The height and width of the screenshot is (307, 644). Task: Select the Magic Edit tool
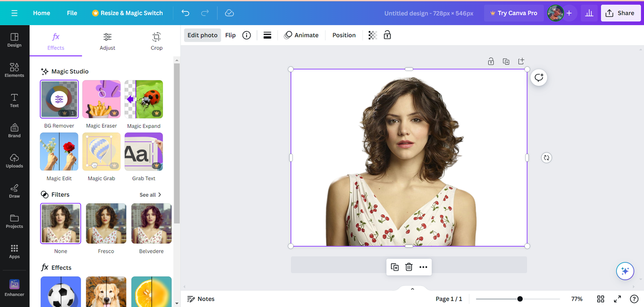(59, 151)
